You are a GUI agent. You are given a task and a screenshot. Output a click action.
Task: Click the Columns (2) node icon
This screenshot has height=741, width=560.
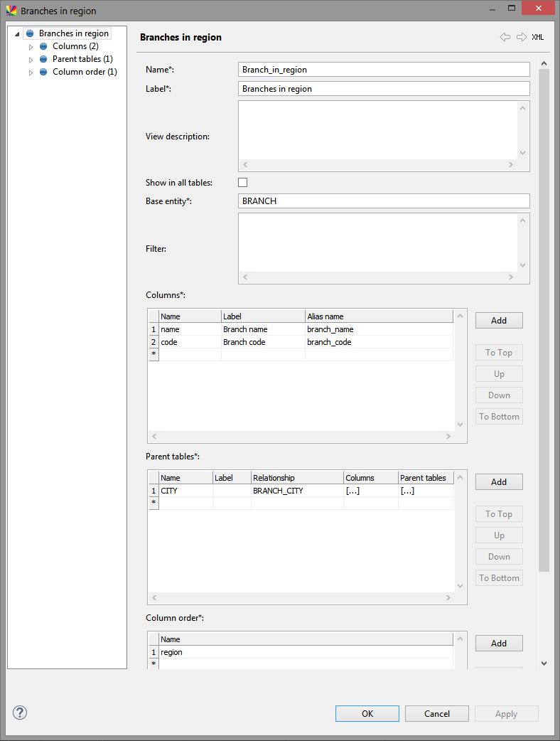click(x=43, y=46)
